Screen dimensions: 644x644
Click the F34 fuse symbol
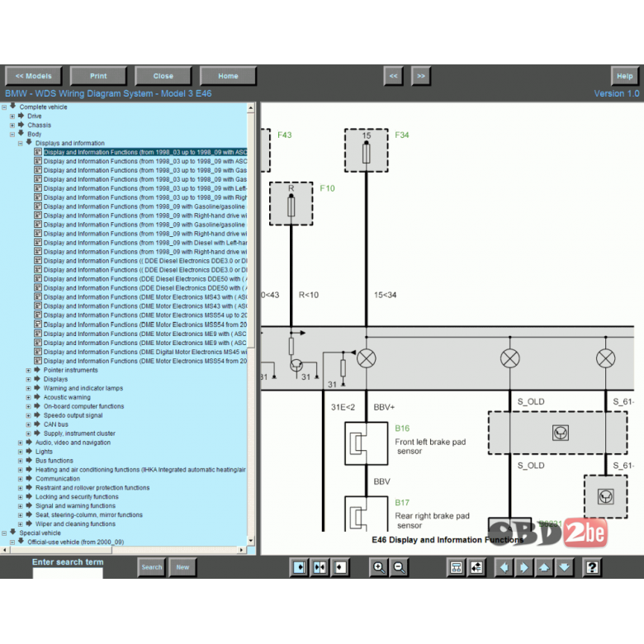(x=366, y=150)
